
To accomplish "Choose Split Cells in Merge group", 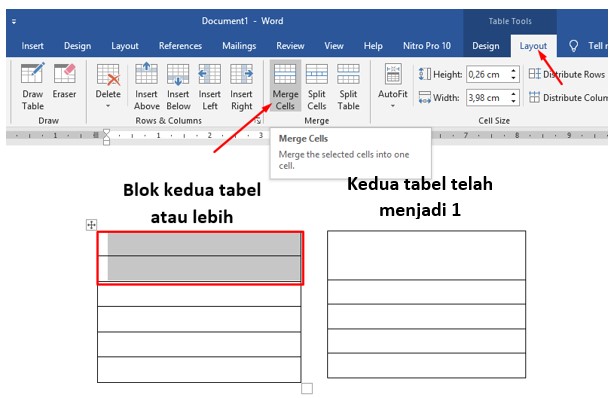I will 316,87.
